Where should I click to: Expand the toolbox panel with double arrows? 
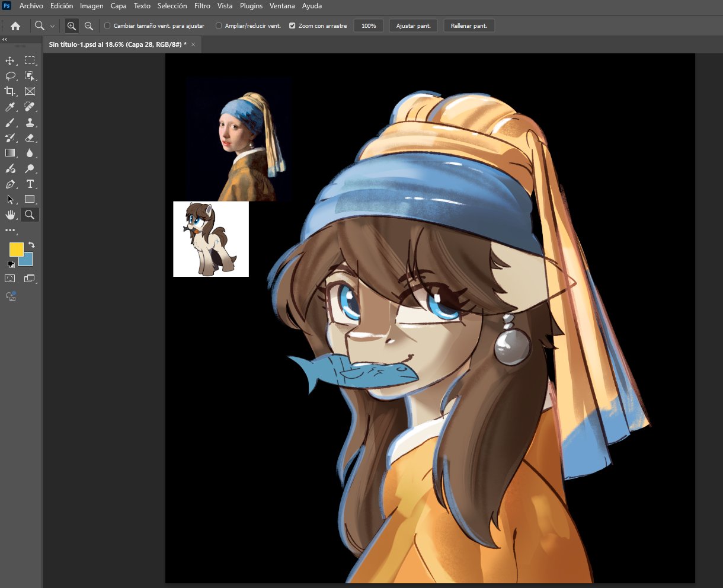pos(5,40)
